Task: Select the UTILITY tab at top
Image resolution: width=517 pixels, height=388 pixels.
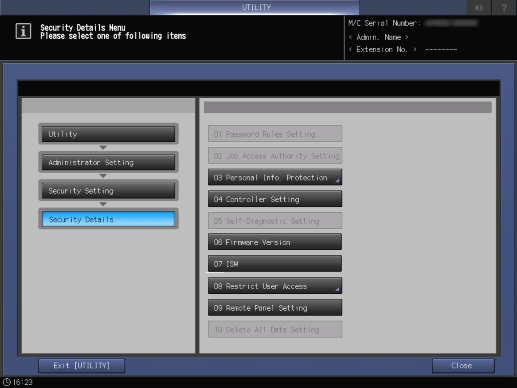Action: click(x=255, y=7)
